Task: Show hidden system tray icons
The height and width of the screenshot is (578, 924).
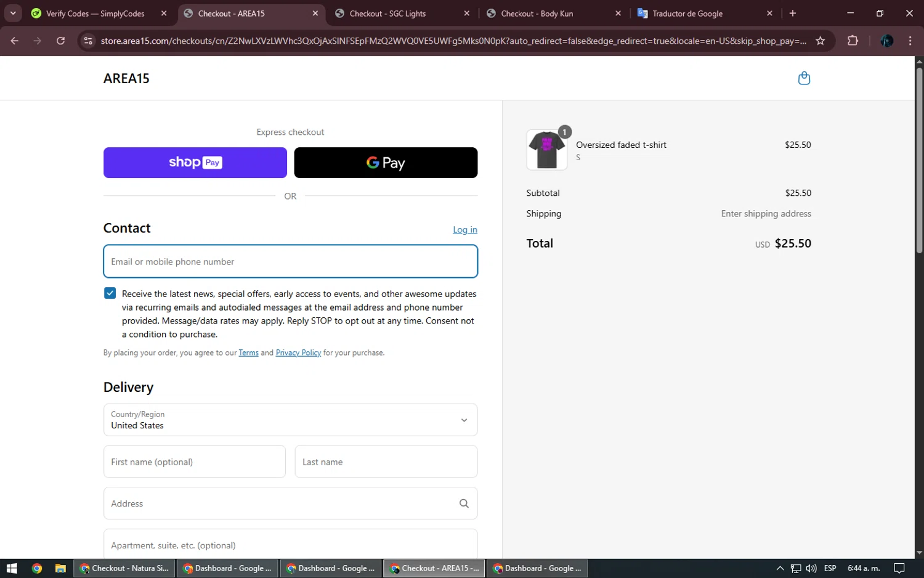Action: pos(780,568)
